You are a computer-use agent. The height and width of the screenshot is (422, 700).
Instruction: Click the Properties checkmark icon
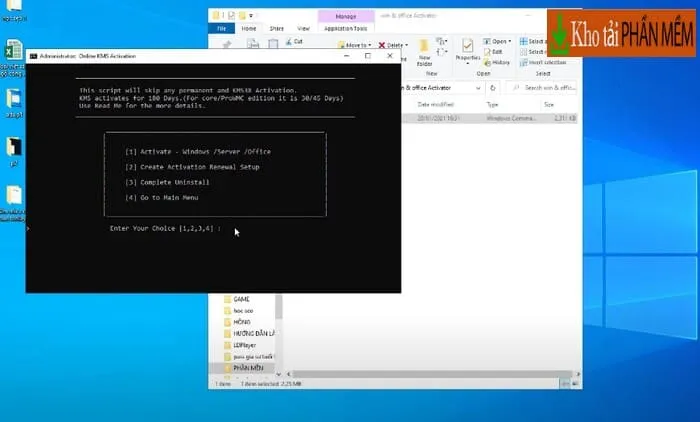click(x=467, y=46)
